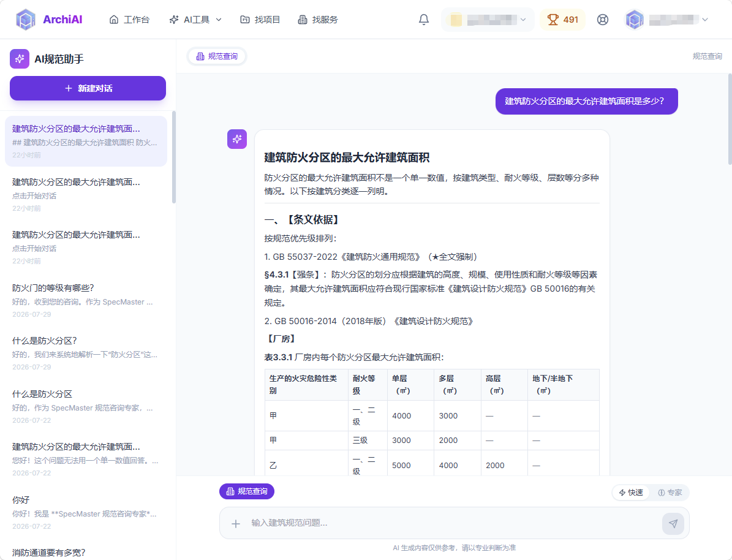Open conversation 你好
732x560 pixels.
coord(86,512)
